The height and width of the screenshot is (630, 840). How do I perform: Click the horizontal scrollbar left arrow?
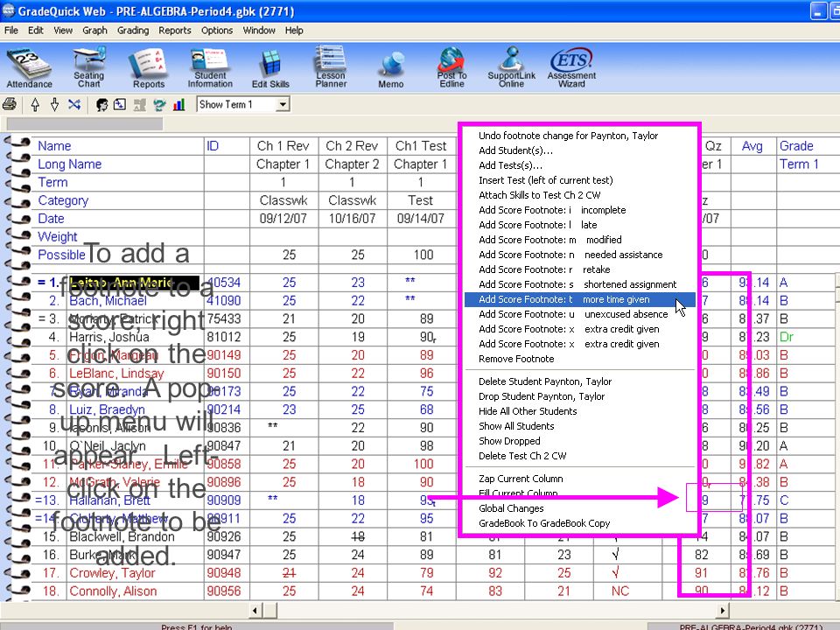click(x=255, y=610)
